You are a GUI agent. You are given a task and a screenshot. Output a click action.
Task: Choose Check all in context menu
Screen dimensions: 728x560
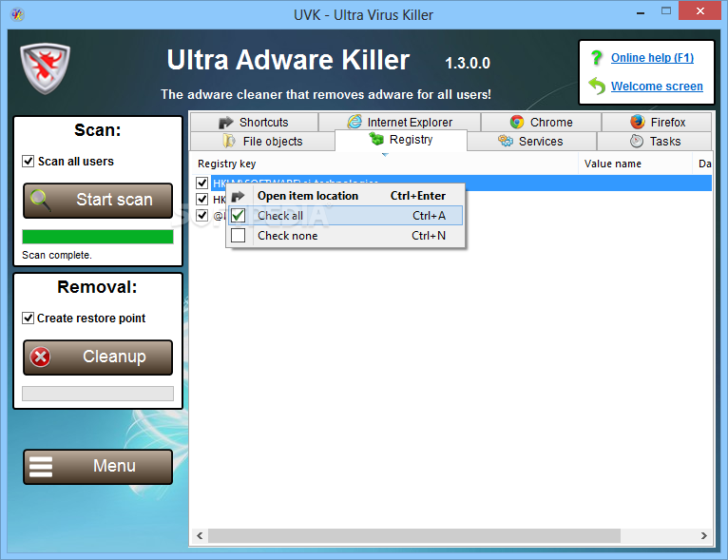pyautogui.click(x=345, y=216)
